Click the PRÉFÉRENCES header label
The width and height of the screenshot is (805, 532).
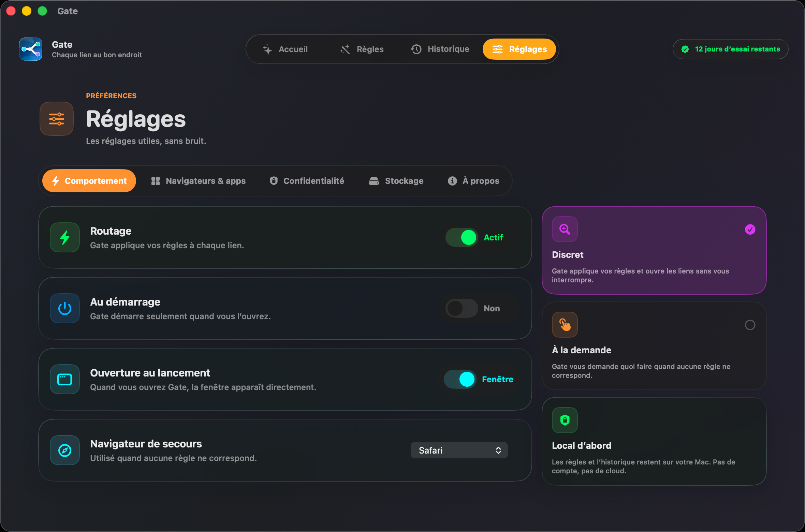[x=111, y=96]
